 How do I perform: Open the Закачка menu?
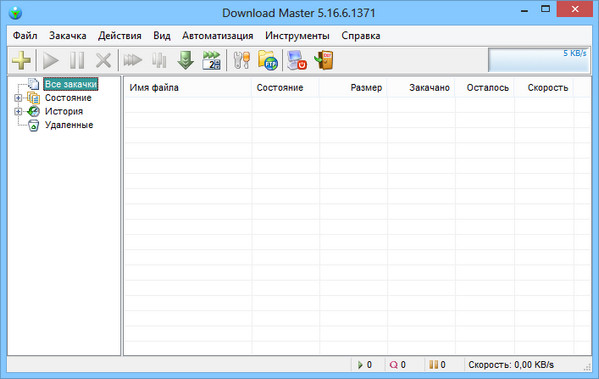68,36
